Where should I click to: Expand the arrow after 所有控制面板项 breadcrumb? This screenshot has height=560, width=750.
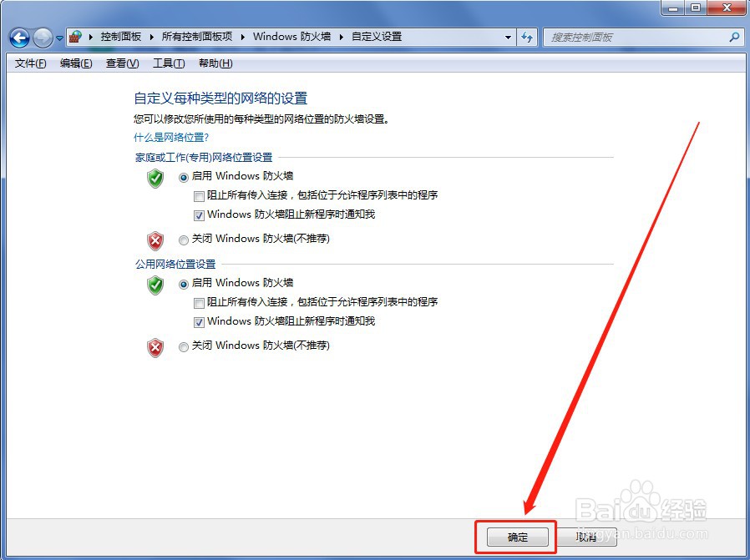coord(243,37)
